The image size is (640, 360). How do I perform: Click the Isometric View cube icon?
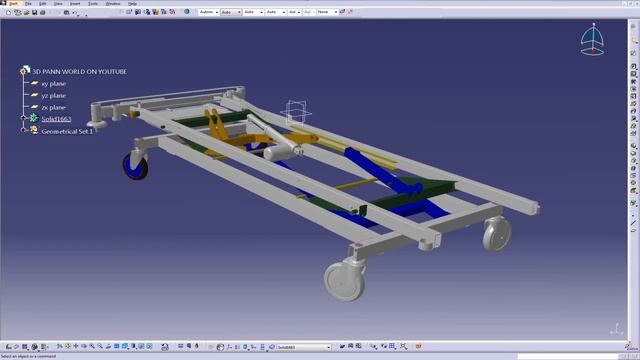click(x=125, y=346)
